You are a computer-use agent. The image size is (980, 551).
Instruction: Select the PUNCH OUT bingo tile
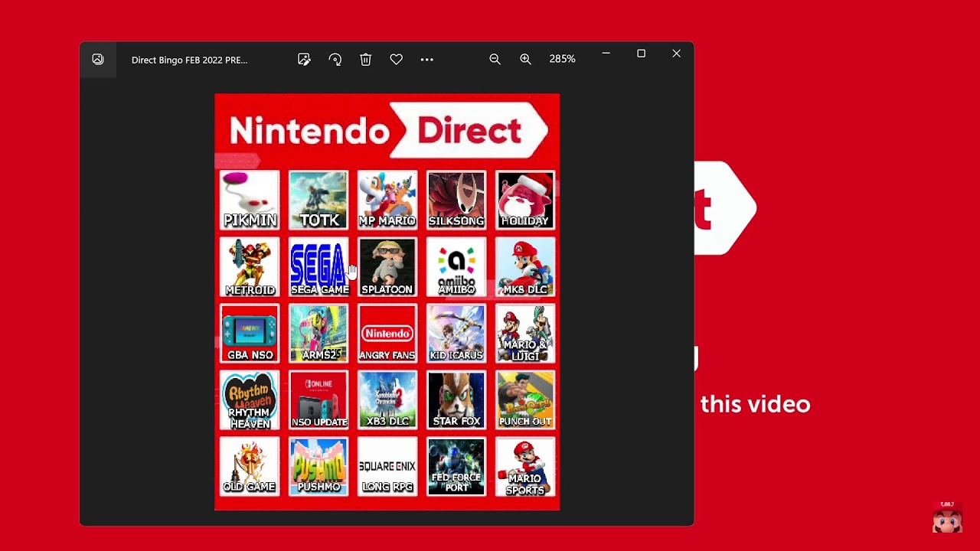[525, 400]
